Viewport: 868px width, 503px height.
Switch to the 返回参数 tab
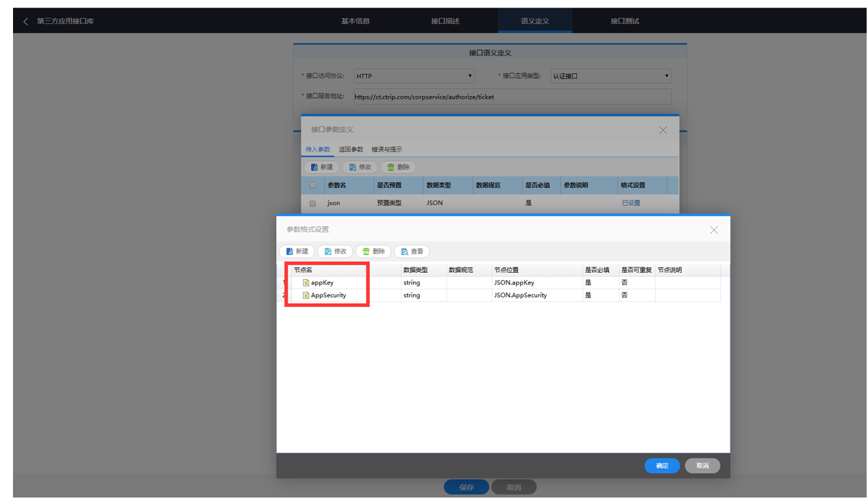pos(351,149)
